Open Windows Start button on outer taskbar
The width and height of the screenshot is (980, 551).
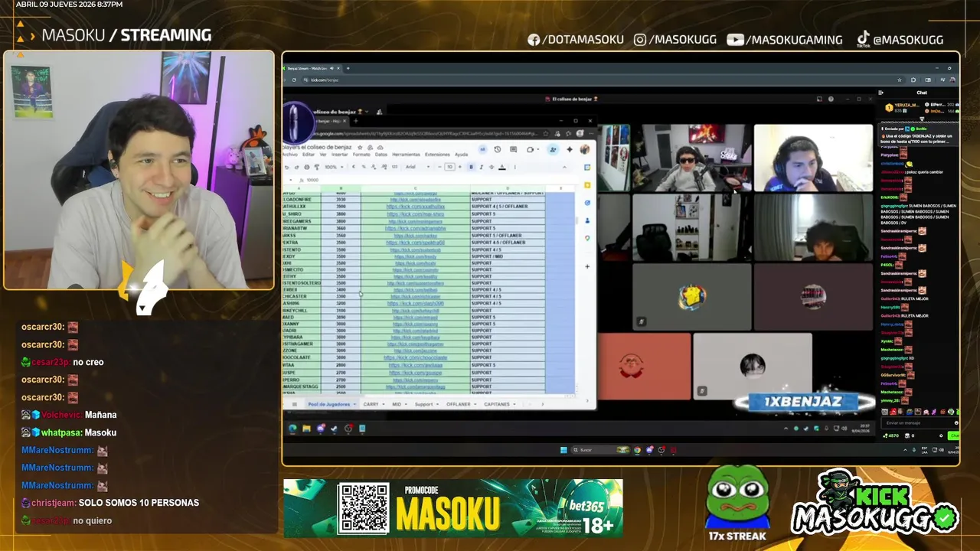[x=563, y=450]
